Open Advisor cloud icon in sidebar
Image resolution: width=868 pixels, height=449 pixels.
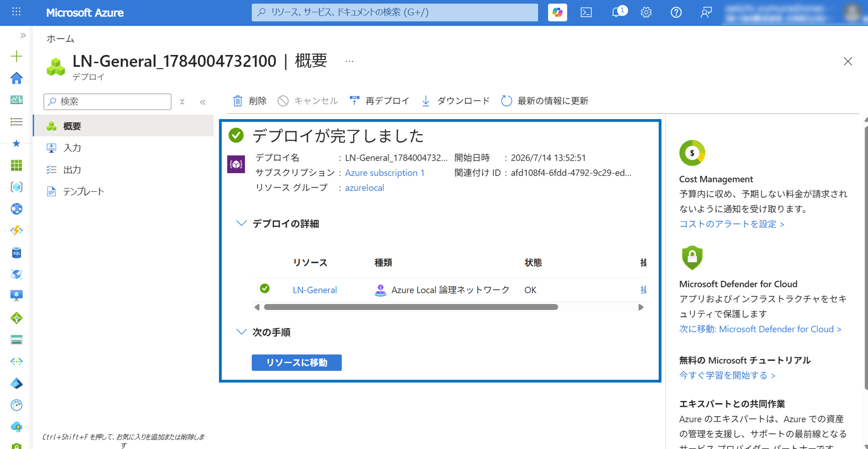(x=16, y=427)
